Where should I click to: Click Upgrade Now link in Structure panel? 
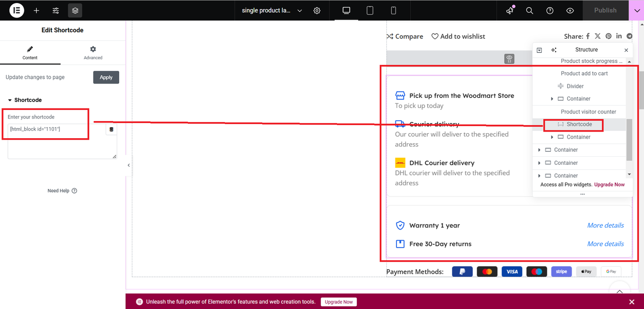609,184
